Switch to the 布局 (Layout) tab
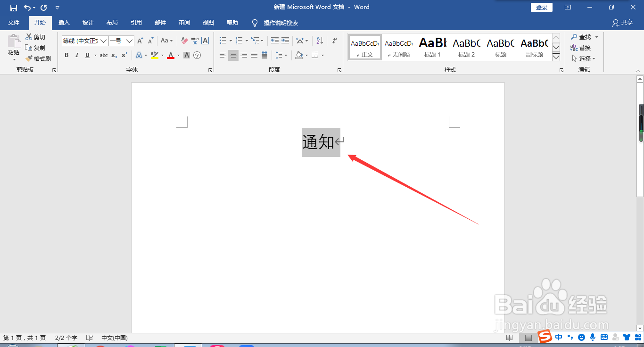The height and width of the screenshot is (347, 644). (112, 23)
